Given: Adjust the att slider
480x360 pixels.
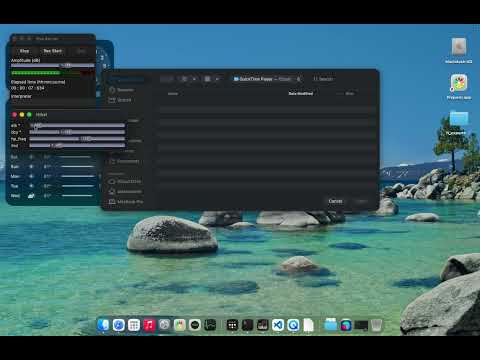Looking at the screenshot, I should click(x=77, y=125).
